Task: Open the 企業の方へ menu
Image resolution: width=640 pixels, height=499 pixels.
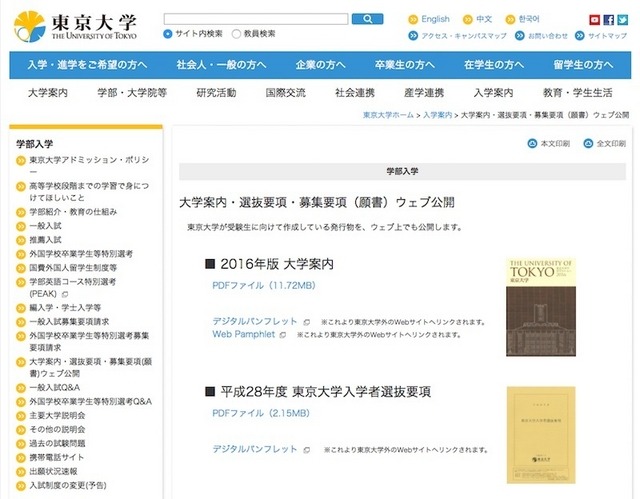Action: pos(320,65)
